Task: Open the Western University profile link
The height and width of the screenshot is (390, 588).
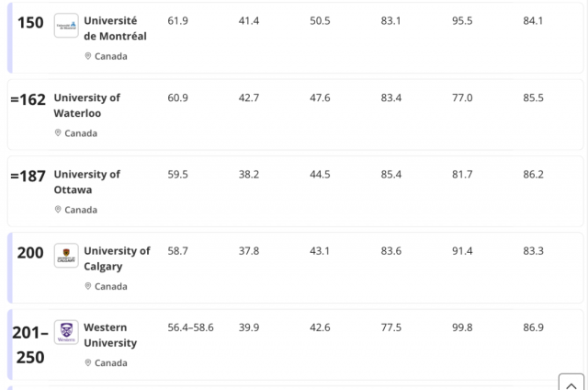Action: coord(110,335)
